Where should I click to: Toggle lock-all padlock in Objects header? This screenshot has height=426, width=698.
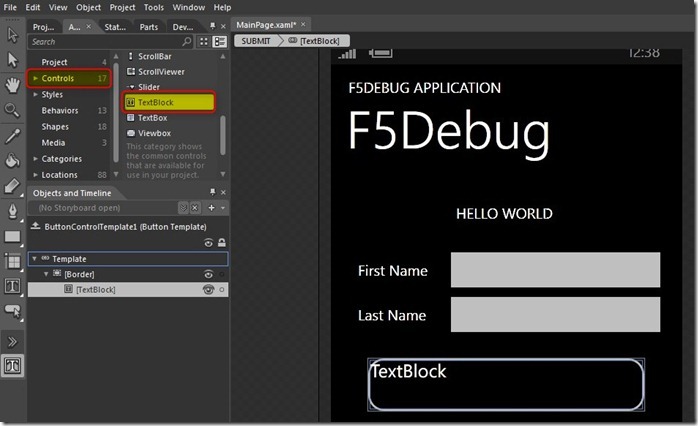(x=222, y=243)
